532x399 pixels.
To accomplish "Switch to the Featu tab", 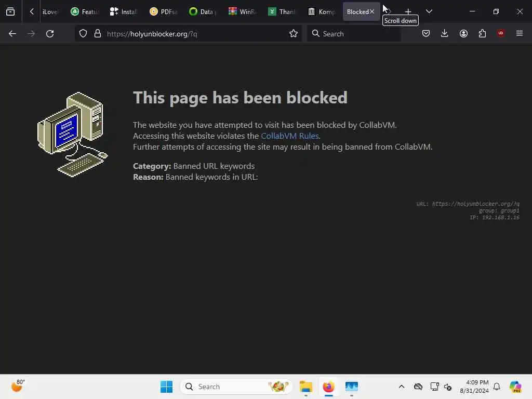I will (85, 11).
